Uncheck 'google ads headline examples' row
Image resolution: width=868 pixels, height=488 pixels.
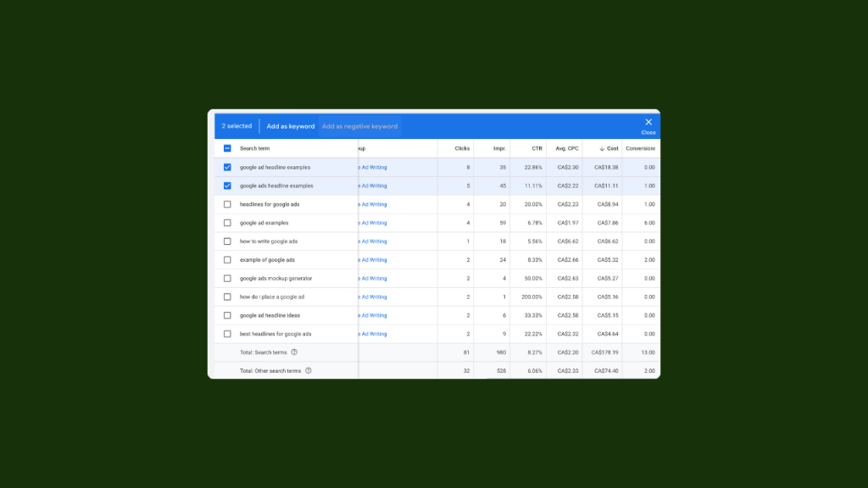coord(227,186)
